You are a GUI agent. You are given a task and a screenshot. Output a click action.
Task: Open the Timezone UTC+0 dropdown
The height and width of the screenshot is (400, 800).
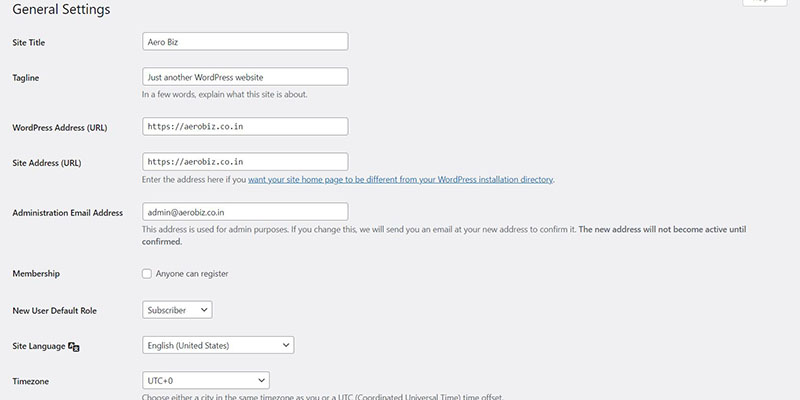206,380
